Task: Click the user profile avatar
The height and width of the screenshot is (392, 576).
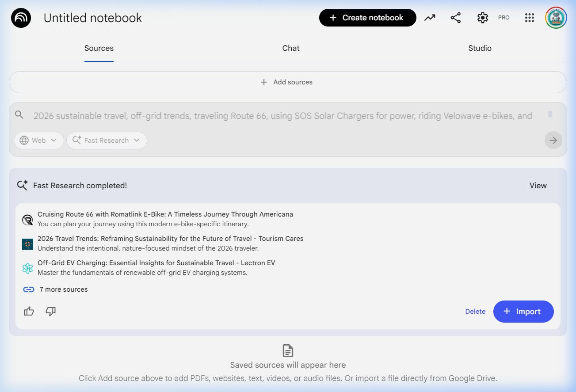Action: [x=556, y=18]
